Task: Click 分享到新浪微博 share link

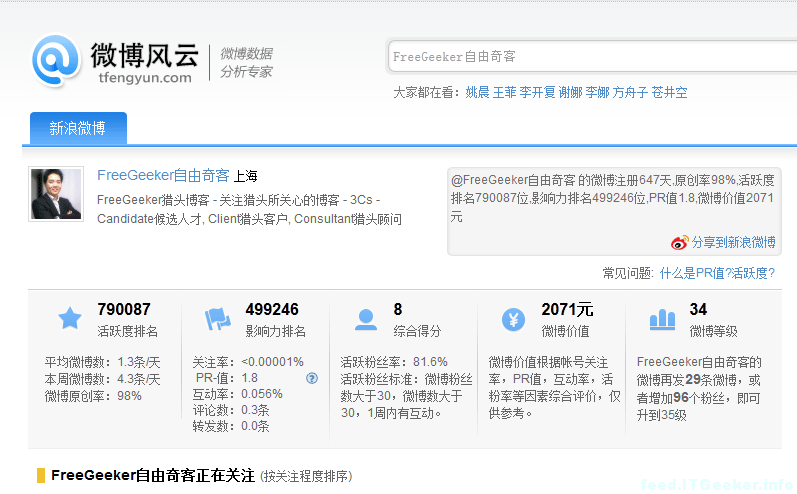Action: pyautogui.click(x=733, y=242)
